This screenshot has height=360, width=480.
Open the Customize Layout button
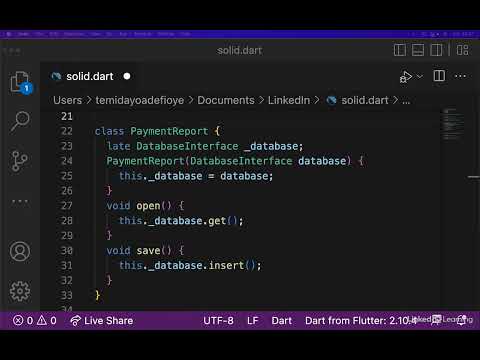[x=463, y=50]
